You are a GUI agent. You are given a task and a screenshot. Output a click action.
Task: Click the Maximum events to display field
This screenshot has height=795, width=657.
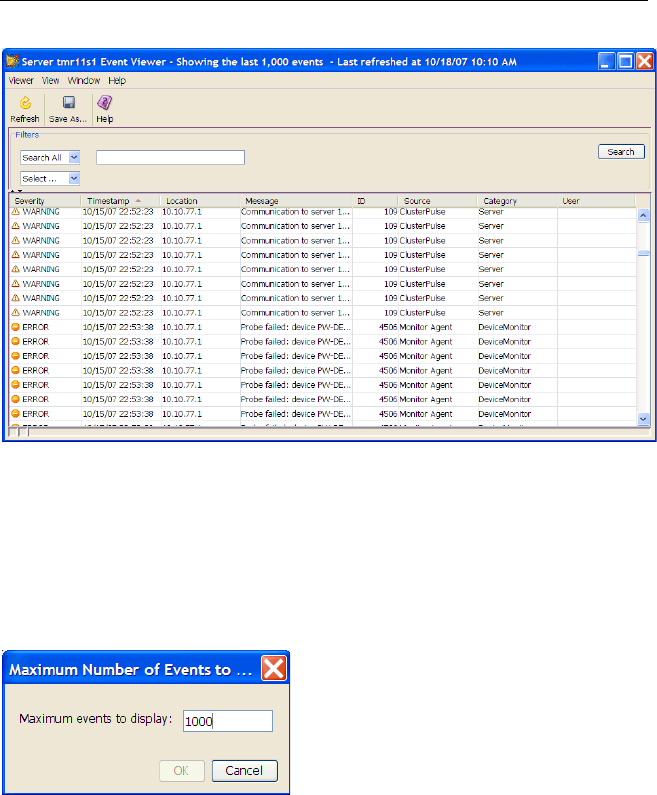[228, 722]
